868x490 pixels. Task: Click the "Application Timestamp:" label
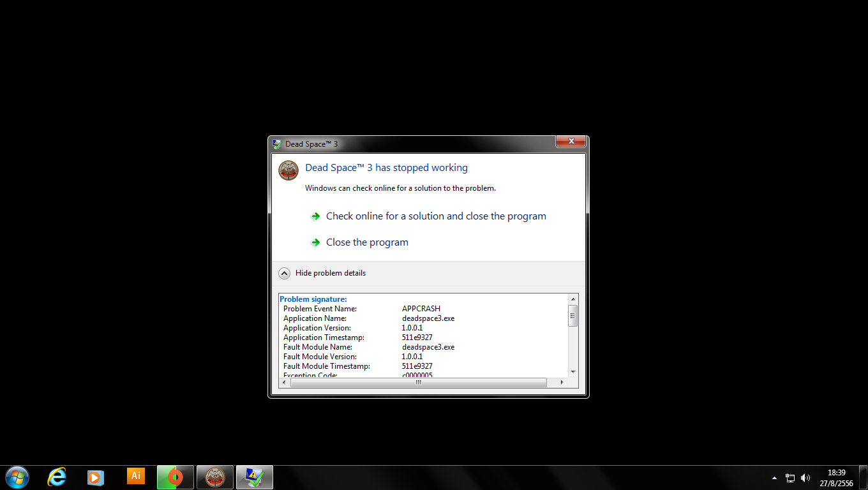tap(324, 338)
